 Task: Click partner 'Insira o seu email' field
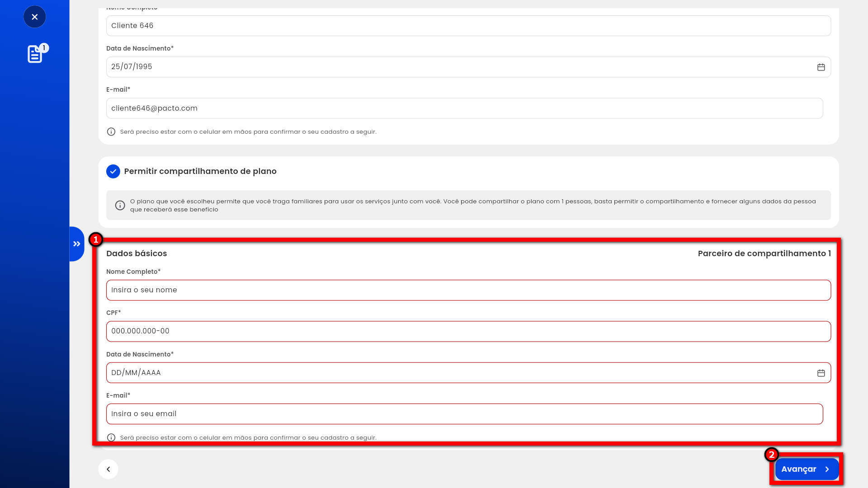point(464,414)
